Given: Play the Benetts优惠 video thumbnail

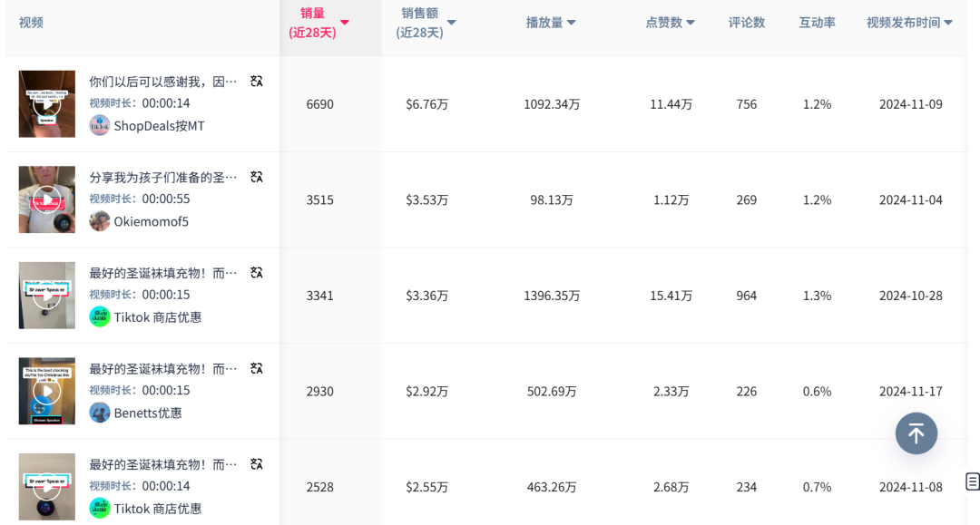Looking at the screenshot, I should coord(47,391).
